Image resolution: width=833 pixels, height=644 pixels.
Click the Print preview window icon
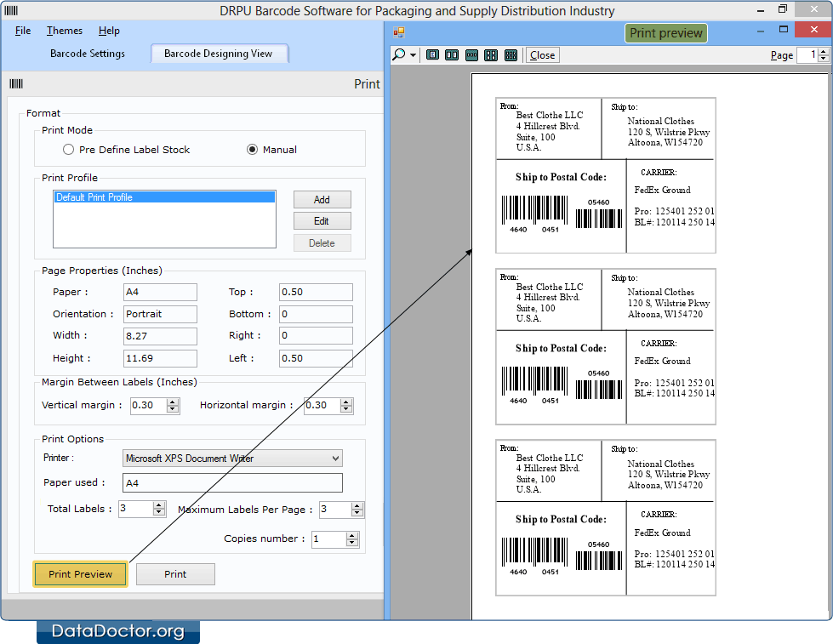[x=398, y=32]
